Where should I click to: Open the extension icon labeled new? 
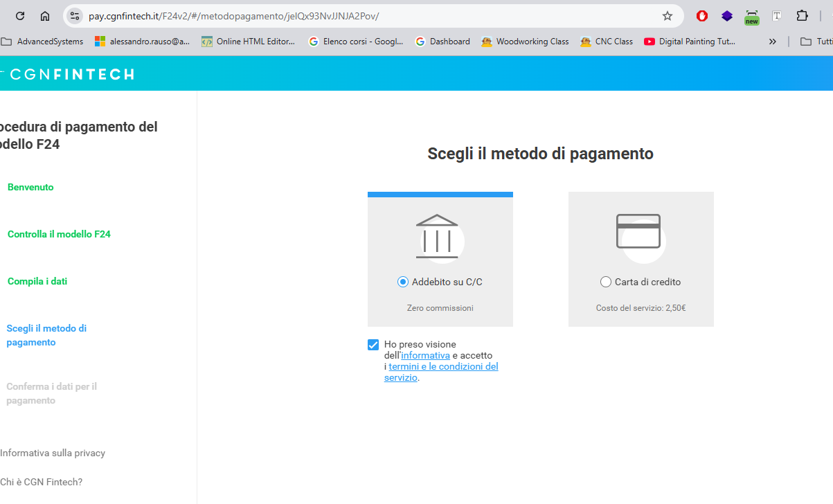(x=752, y=17)
